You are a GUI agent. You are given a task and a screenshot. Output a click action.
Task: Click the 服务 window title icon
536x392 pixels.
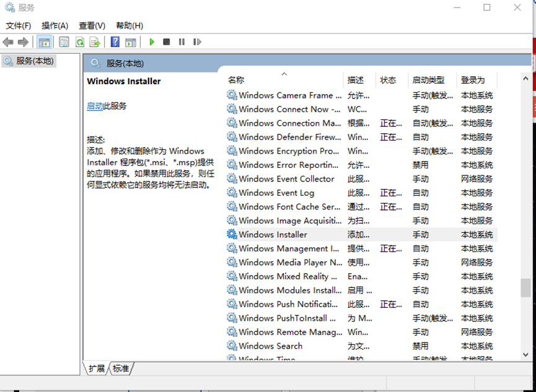(9, 7)
